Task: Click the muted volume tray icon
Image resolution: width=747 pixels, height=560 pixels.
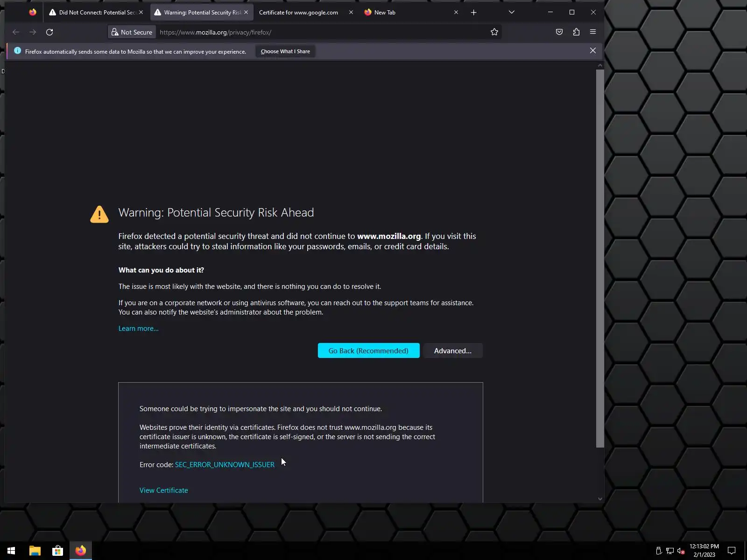Action: pos(681,551)
